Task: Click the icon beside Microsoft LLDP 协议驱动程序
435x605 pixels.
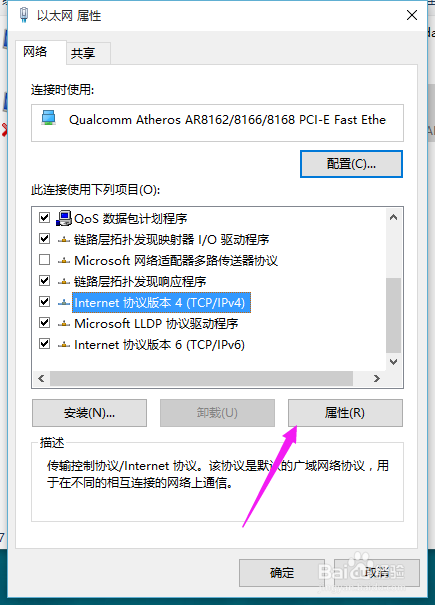Action: 64,324
